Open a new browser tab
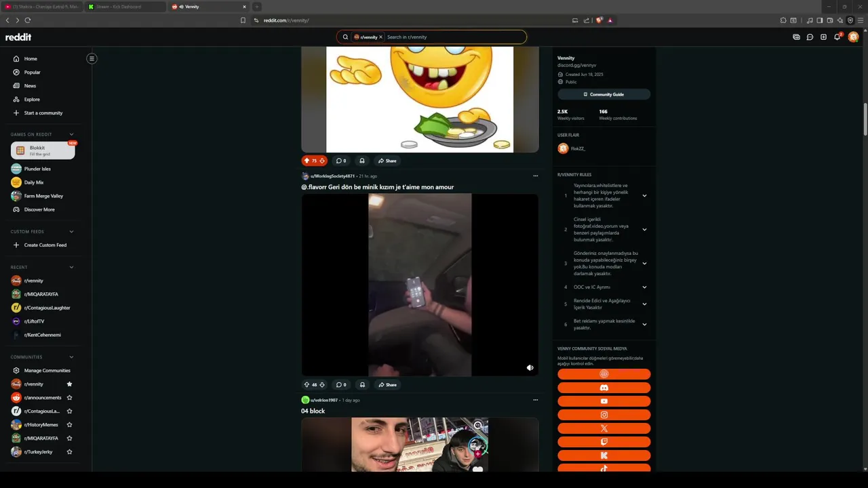868x488 pixels. pyautogui.click(x=257, y=7)
